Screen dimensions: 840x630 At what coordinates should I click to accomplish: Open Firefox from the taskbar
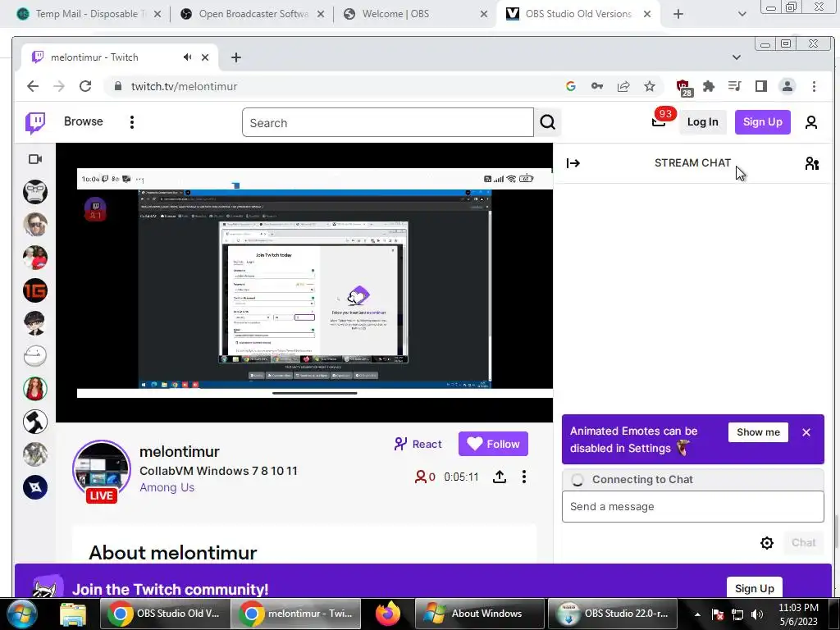[x=387, y=614]
